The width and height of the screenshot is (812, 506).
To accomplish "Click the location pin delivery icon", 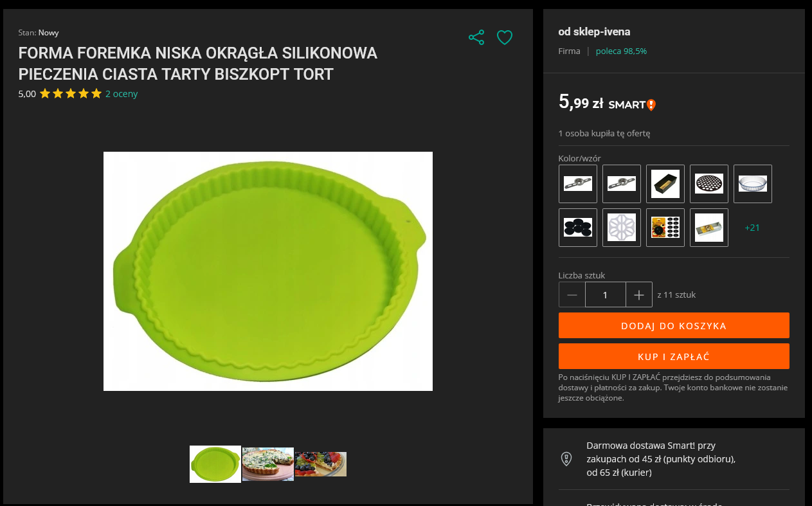I will (566, 458).
